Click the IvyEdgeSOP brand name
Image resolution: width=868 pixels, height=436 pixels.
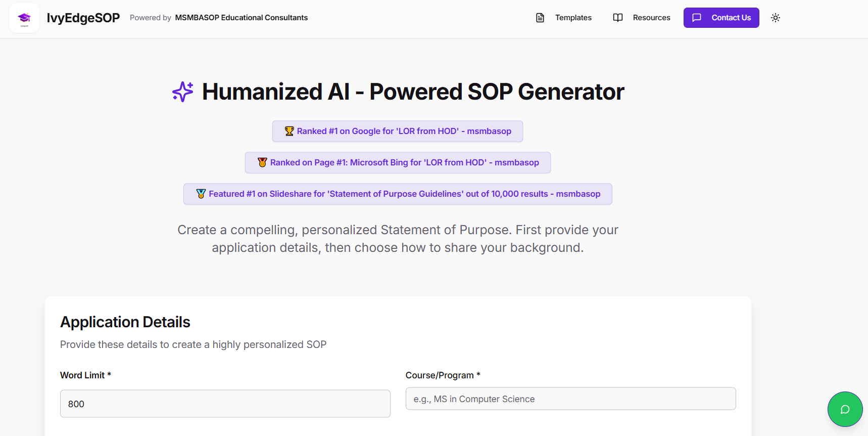pyautogui.click(x=83, y=18)
